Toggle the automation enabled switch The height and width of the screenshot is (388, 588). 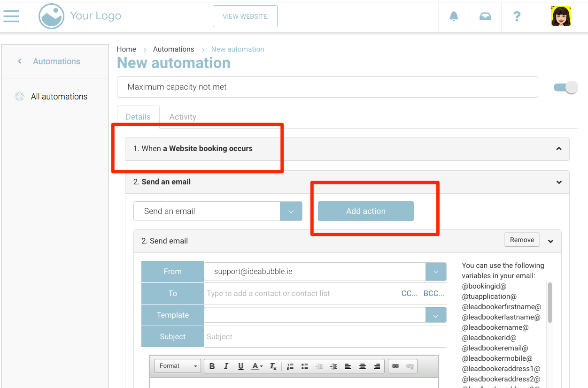[565, 87]
